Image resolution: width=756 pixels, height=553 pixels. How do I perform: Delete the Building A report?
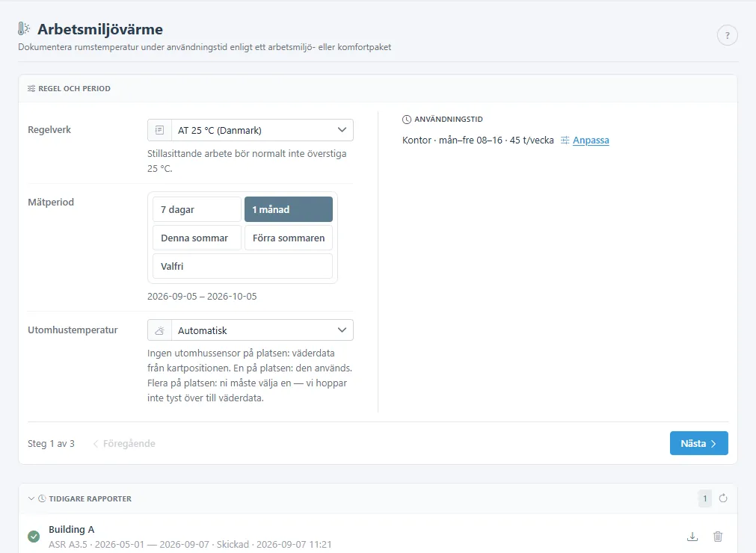(x=717, y=536)
